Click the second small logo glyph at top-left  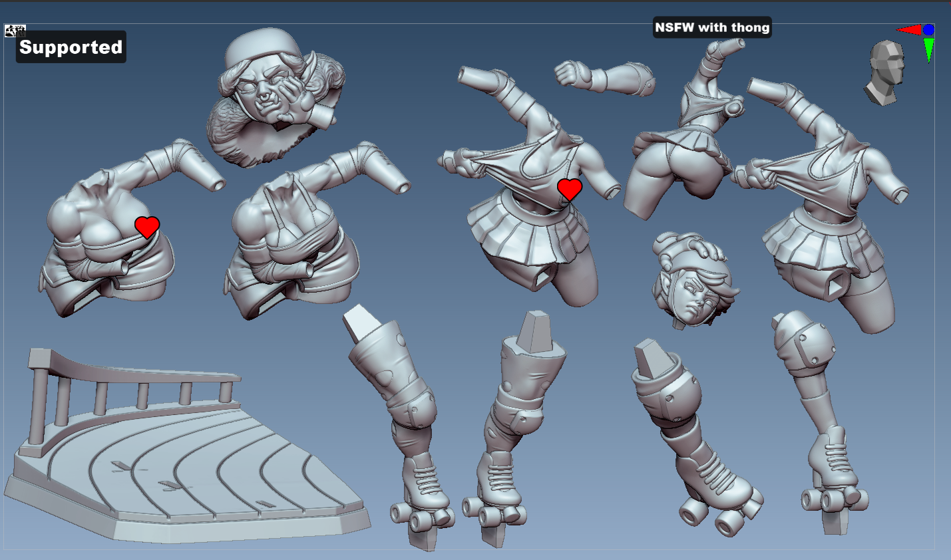coord(20,30)
